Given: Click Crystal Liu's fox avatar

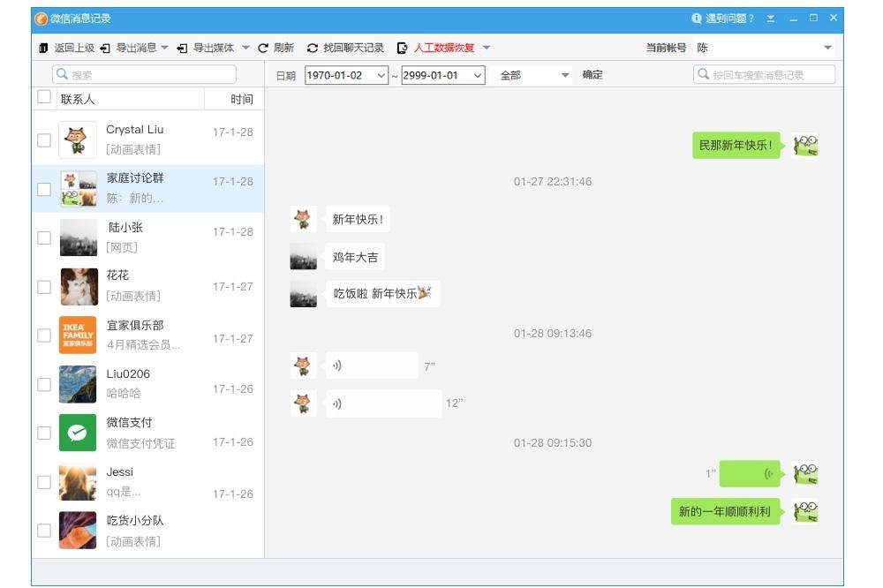Looking at the screenshot, I should (x=78, y=139).
